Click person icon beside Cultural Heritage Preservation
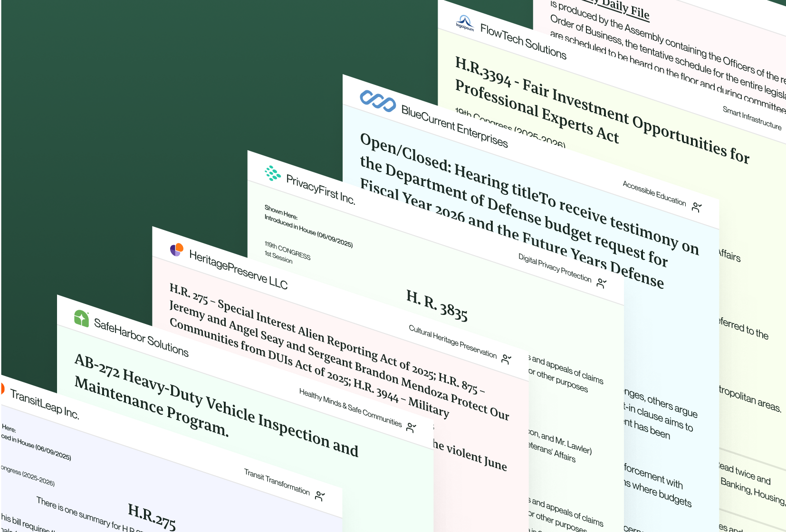Viewport: 786px width, 532px height. point(507,359)
